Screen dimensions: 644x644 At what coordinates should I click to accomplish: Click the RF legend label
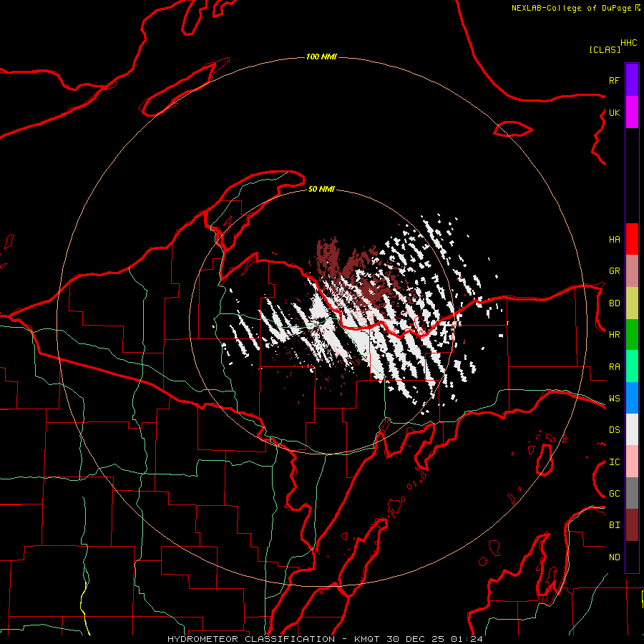point(614,80)
